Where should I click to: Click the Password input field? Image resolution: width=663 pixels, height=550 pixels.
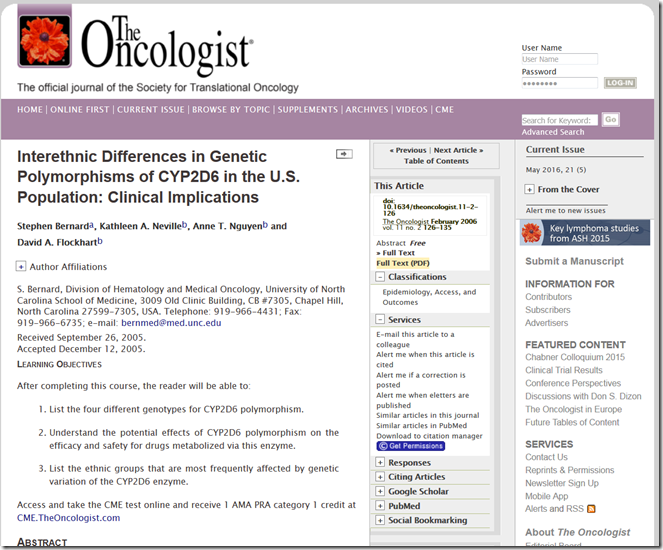point(559,83)
